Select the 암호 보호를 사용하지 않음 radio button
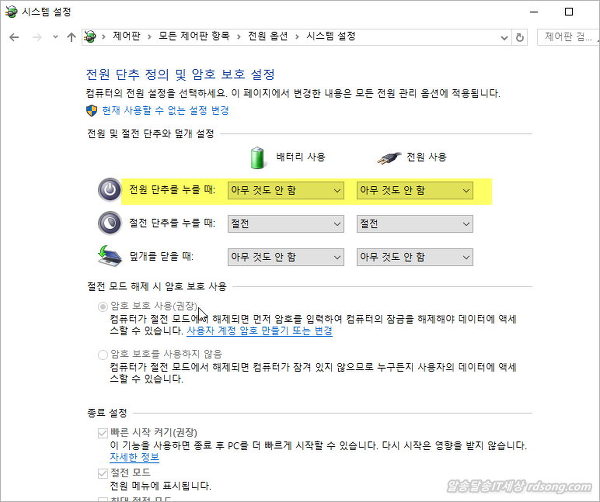Viewport: 600px width, 502px height. point(102,354)
